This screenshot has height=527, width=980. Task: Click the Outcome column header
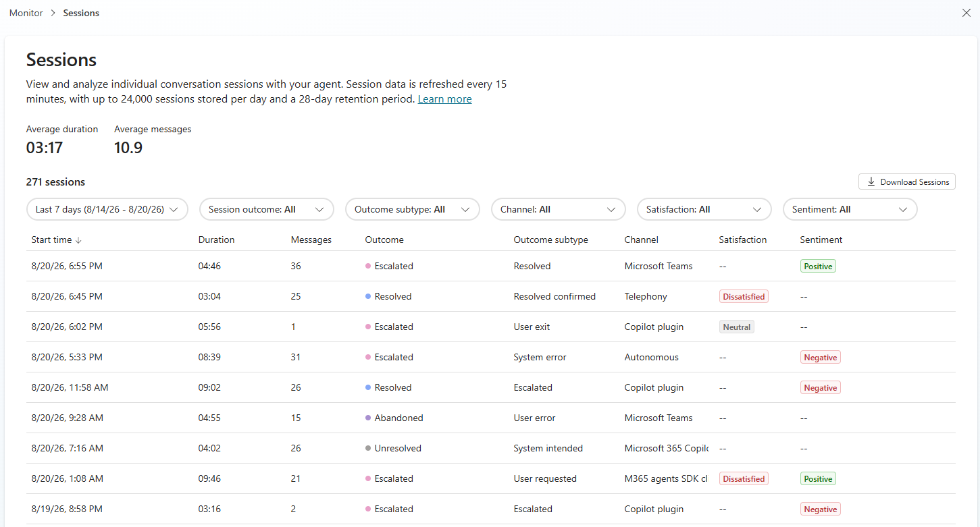click(x=384, y=240)
